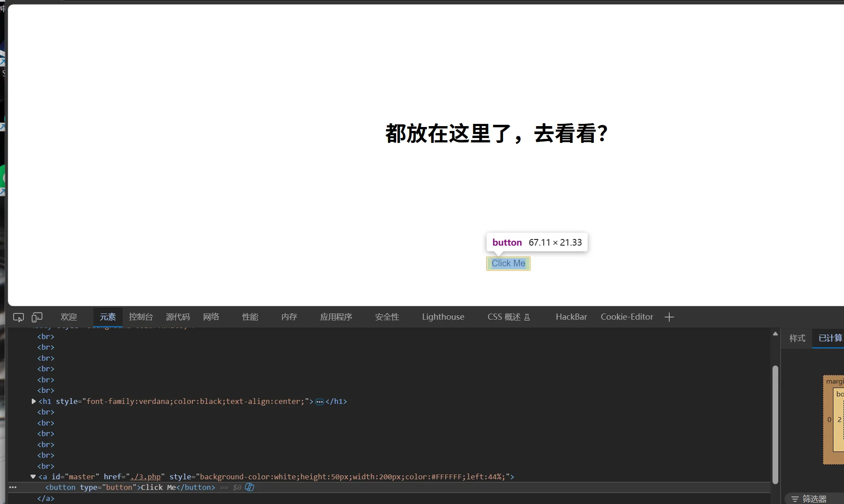The image size is (844, 504).
Task: Open the 网络 tab
Action: 211,317
